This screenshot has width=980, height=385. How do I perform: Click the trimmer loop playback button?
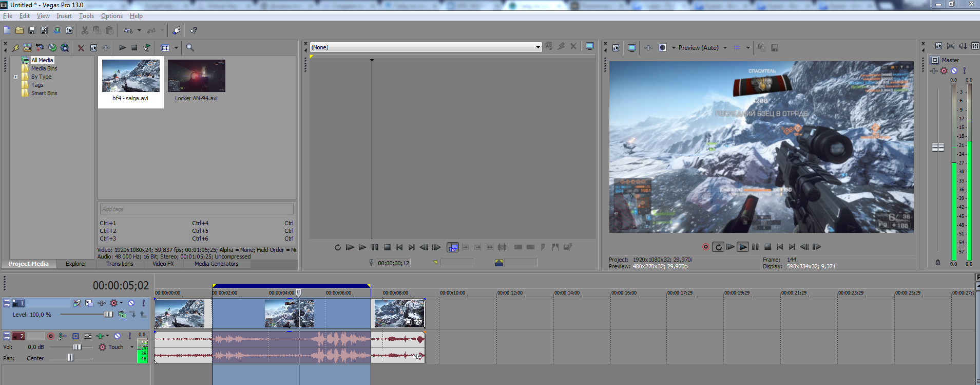point(338,247)
